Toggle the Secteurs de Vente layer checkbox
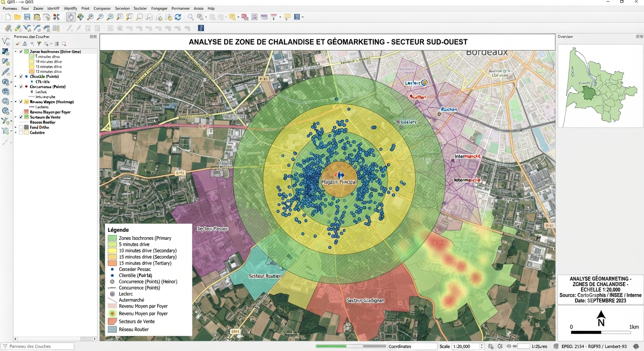The width and height of the screenshot is (644, 351). click(x=21, y=117)
